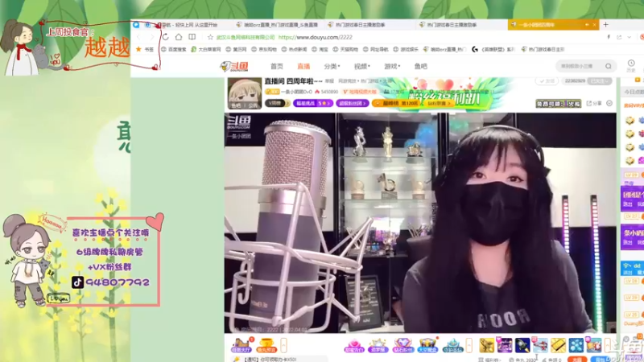Switch to the fourth browser tab
Screen dimensions: 644x362
(461, 25)
